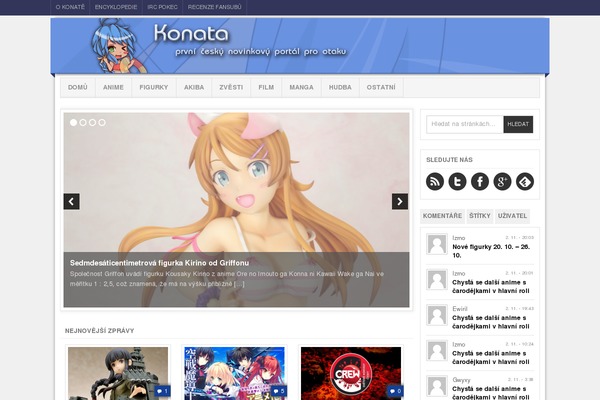Open the Google Plus icon
The height and width of the screenshot is (400, 600).
coord(502,181)
